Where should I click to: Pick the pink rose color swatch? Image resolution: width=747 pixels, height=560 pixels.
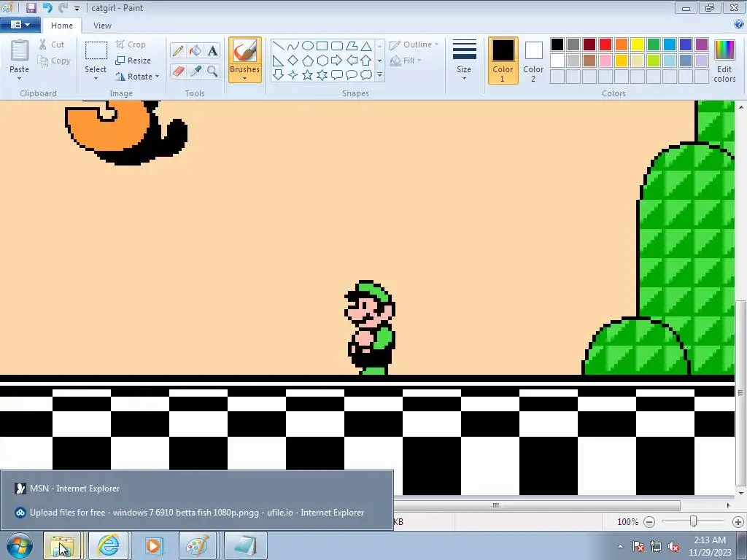pos(605,61)
